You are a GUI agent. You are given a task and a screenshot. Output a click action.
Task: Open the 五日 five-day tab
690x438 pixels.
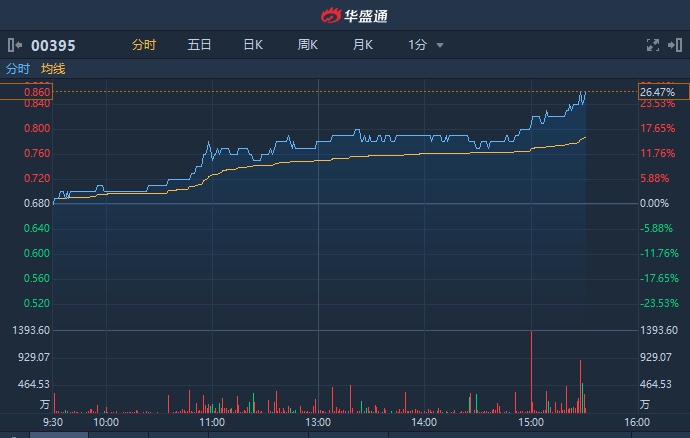[x=199, y=45]
